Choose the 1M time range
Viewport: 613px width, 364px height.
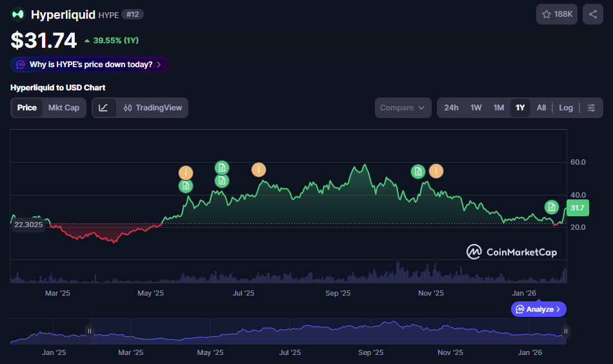point(498,108)
